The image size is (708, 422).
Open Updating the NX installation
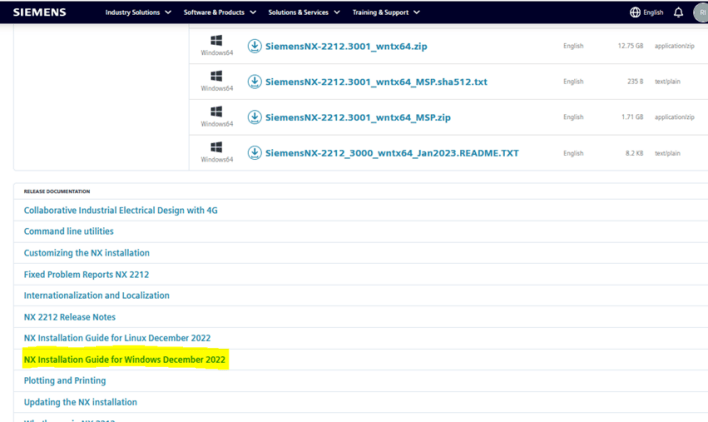coord(80,402)
